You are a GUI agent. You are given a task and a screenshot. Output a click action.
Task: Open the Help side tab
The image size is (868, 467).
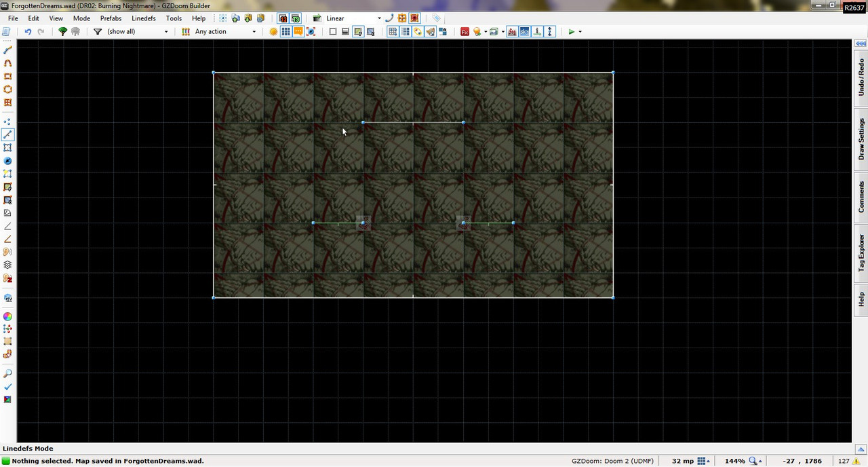pos(861,299)
